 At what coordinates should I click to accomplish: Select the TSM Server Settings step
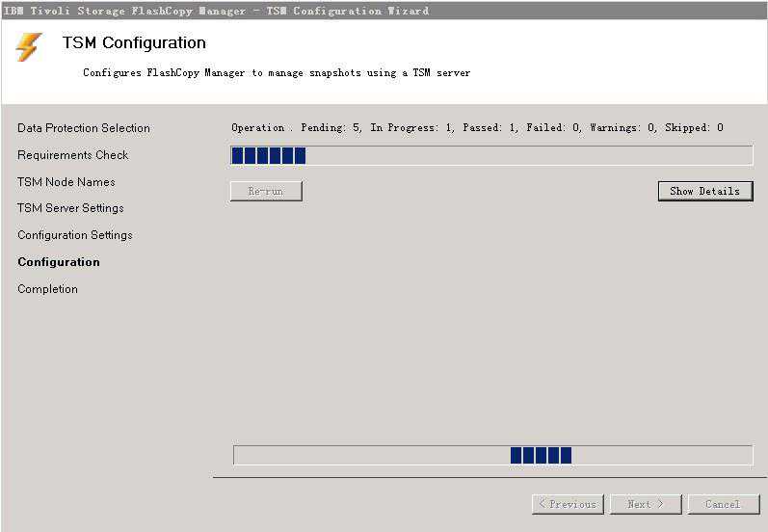(x=70, y=208)
